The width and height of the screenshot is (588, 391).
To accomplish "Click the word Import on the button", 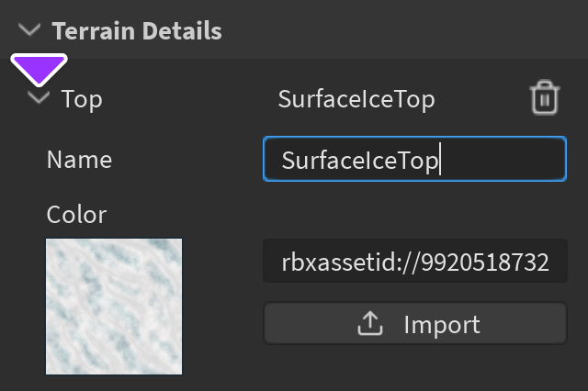I will pyautogui.click(x=442, y=325).
